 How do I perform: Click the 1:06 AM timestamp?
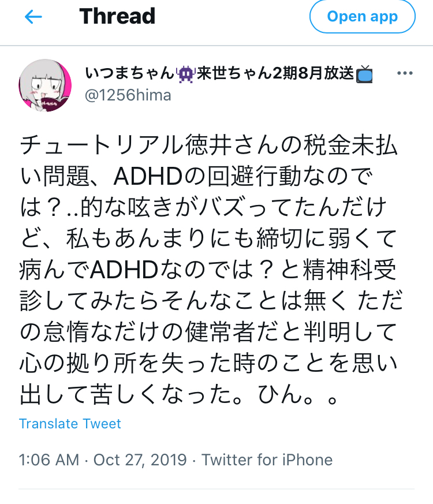tap(49, 460)
